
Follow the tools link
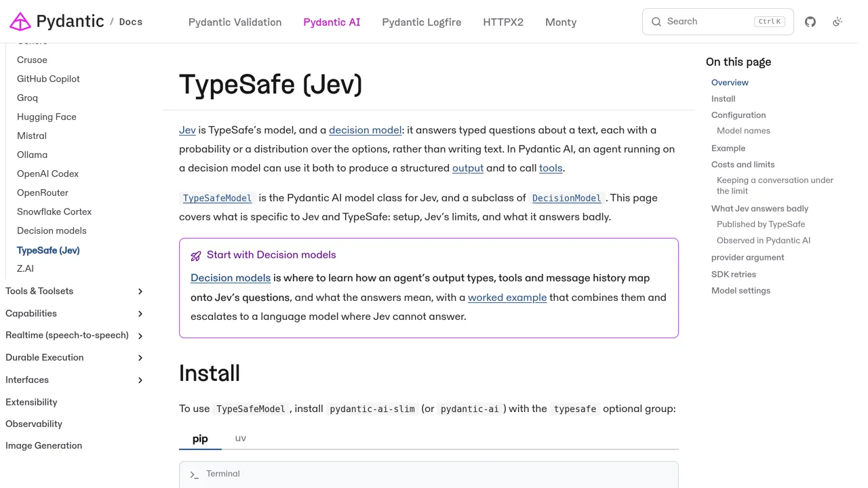click(551, 168)
